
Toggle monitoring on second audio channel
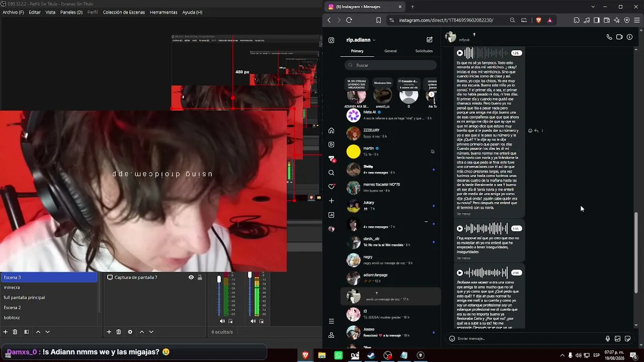click(x=262, y=321)
